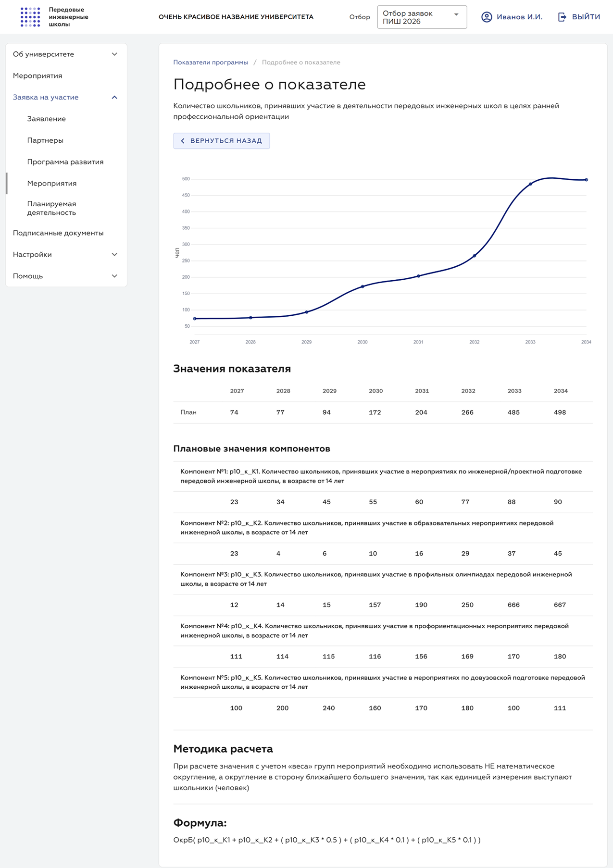
Task: Click the 2033 data point on chart
Action: pos(530,184)
